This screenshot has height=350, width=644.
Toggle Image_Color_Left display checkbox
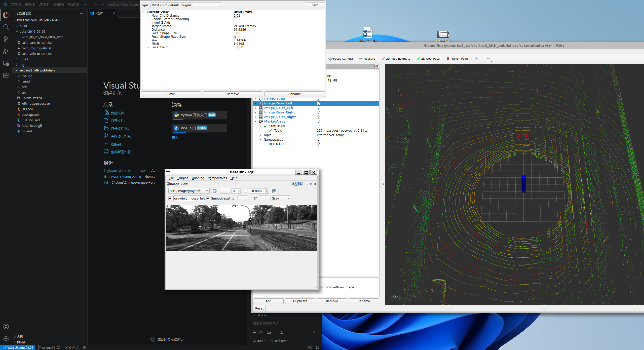pyautogui.click(x=319, y=108)
